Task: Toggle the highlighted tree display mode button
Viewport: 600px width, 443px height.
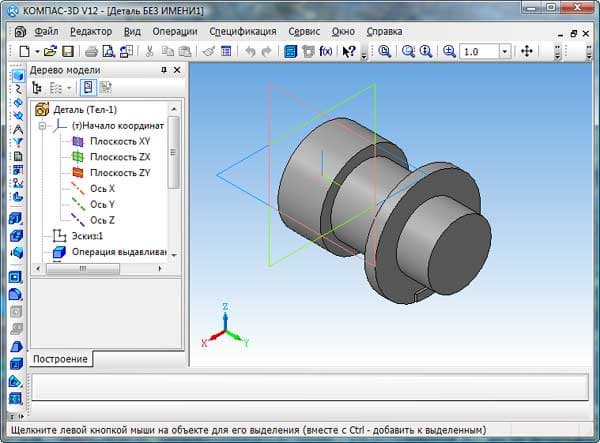Action: tap(88, 88)
